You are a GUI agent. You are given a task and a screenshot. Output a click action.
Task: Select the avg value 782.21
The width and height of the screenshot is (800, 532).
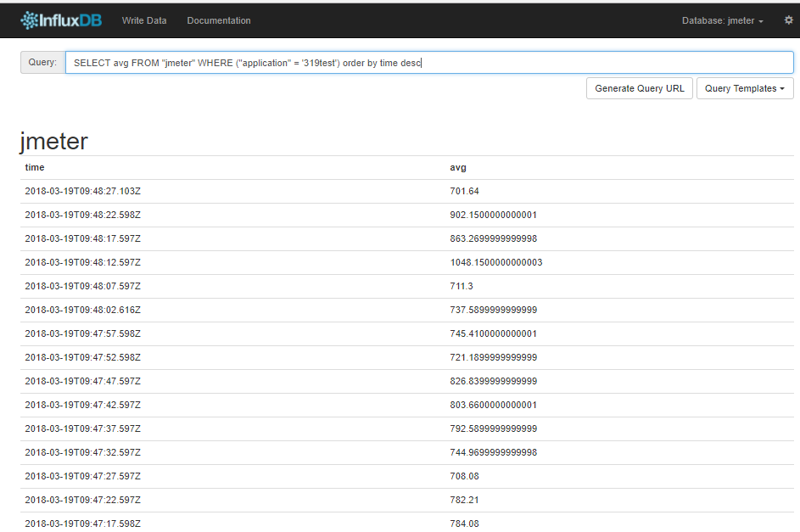click(464, 500)
